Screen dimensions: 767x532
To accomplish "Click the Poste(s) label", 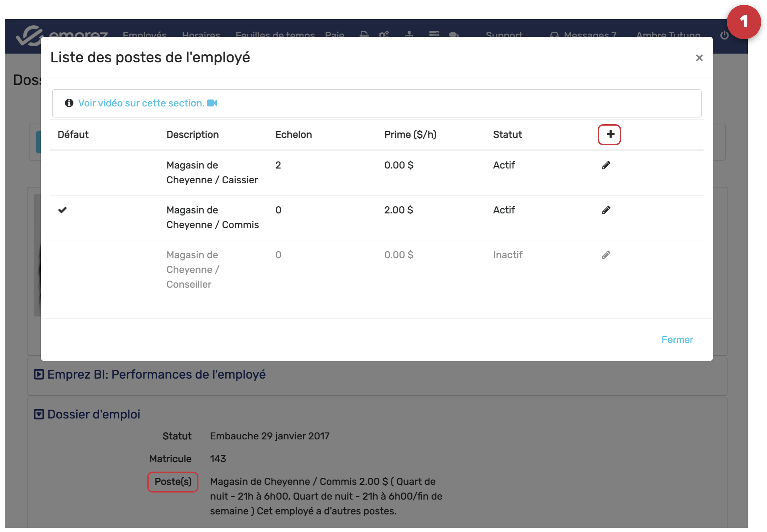I will click(173, 482).
